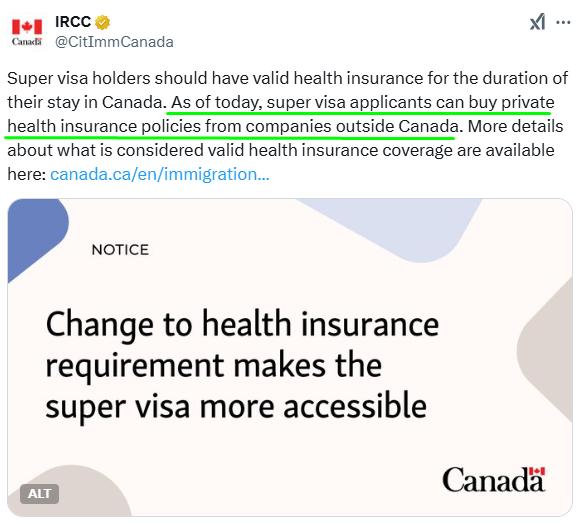
Task: Open the @CitImmCanada handle link
Action: pyautogui.click(x=114, y=42)
